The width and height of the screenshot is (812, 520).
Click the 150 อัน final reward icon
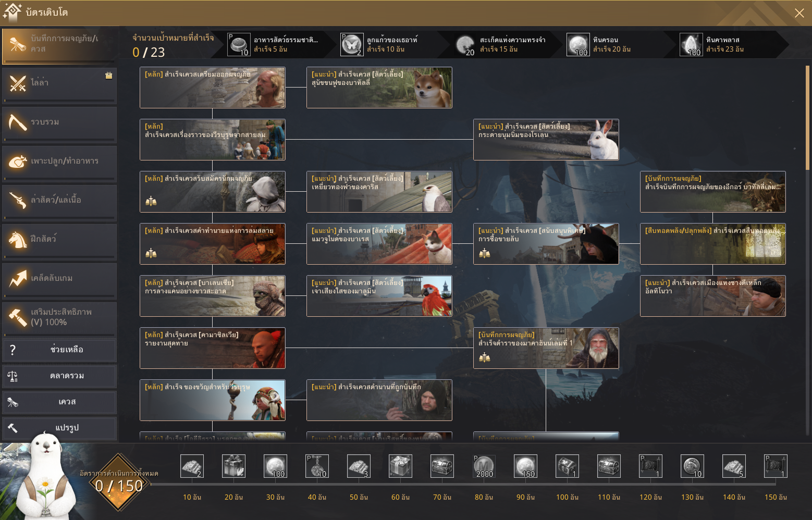[x=776, y=466]
